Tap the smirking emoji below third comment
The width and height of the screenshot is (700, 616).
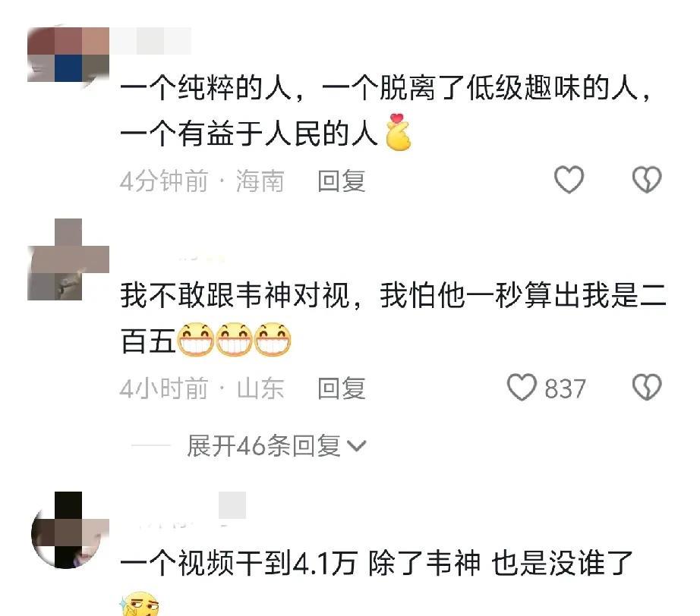(139, 604)
